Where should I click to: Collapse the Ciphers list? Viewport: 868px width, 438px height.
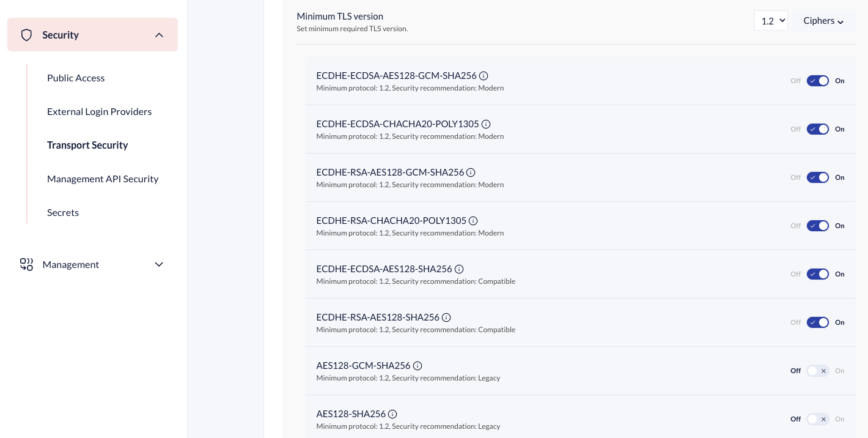click(x=823, y=21)
